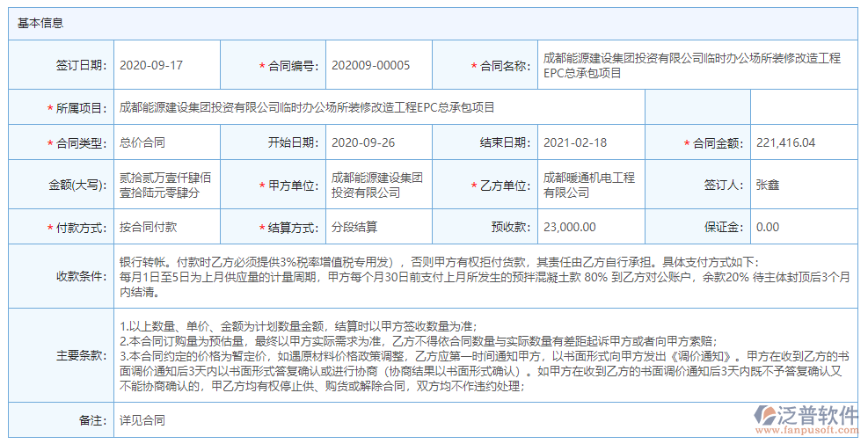Click the 收款条件 description text
The height and width of the screenshot is (444, 868).
tap(485, 277)
